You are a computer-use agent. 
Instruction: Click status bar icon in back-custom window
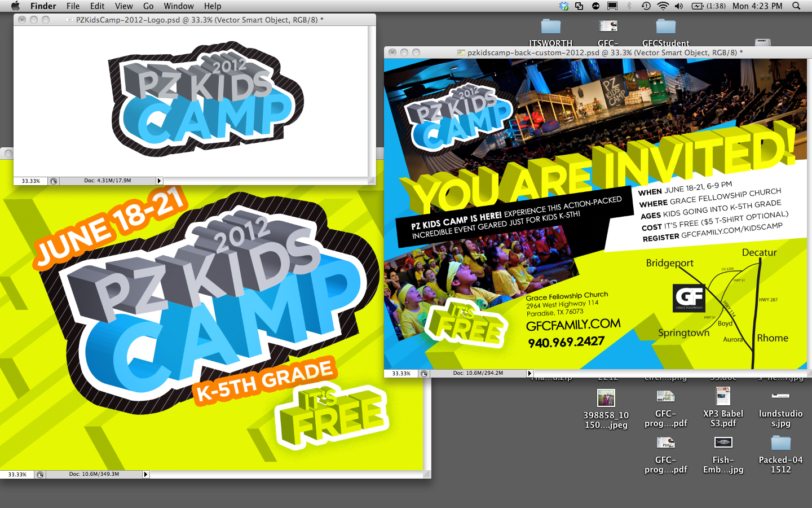coord(424,374)
